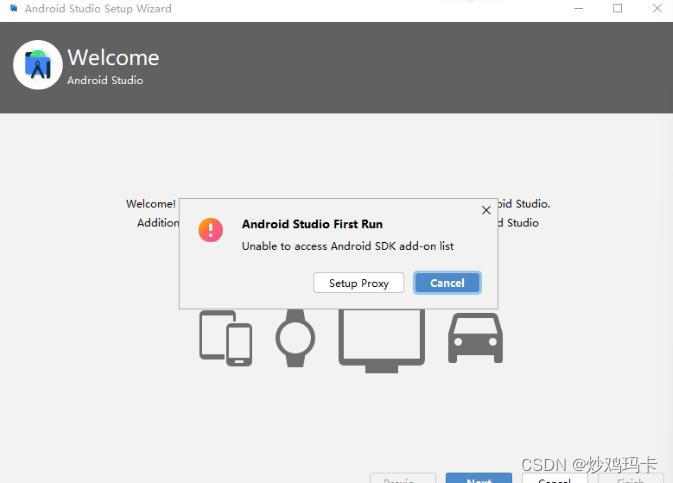Viewport: 673px width, 483px height.
Task: Cancel the Android Studio First Run dialog
Action: pos(447,283)
